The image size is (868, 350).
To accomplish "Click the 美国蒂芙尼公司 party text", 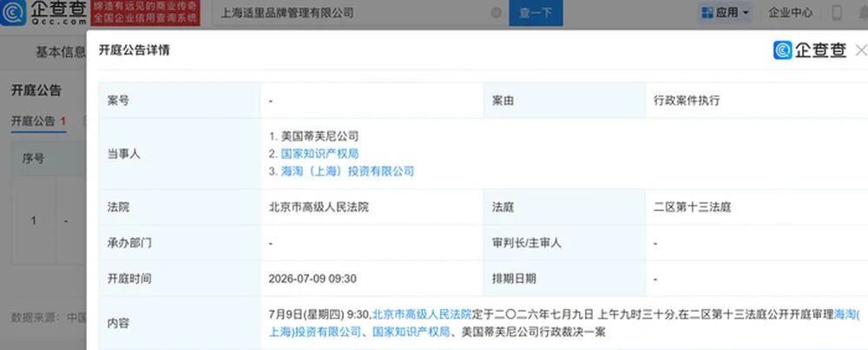I will (319, 135).
